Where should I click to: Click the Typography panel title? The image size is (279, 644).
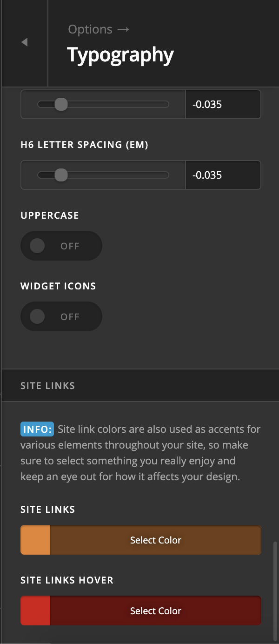pos(120,55)
